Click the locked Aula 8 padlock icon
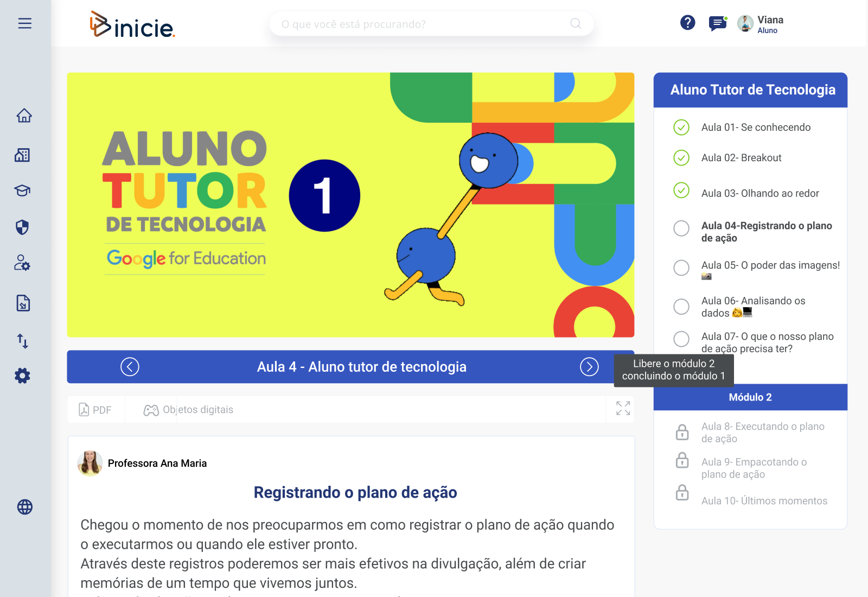The height and width of the screenshot is (597, 868). (x=682, y=432)
